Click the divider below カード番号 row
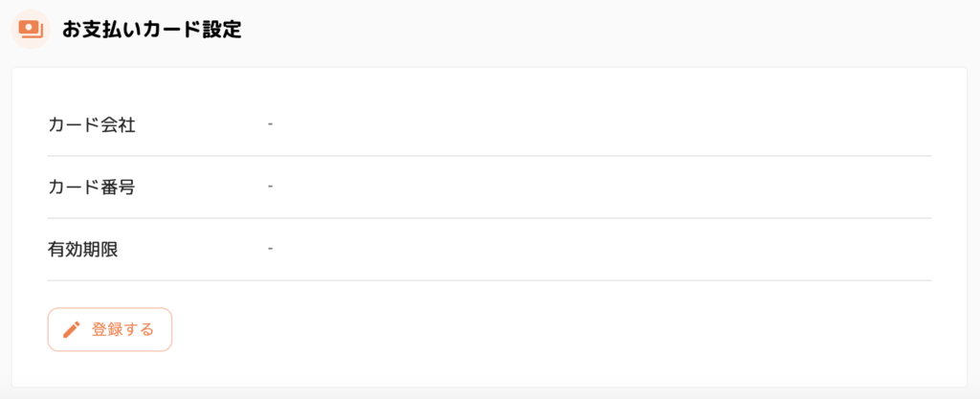 pos(488,218)
